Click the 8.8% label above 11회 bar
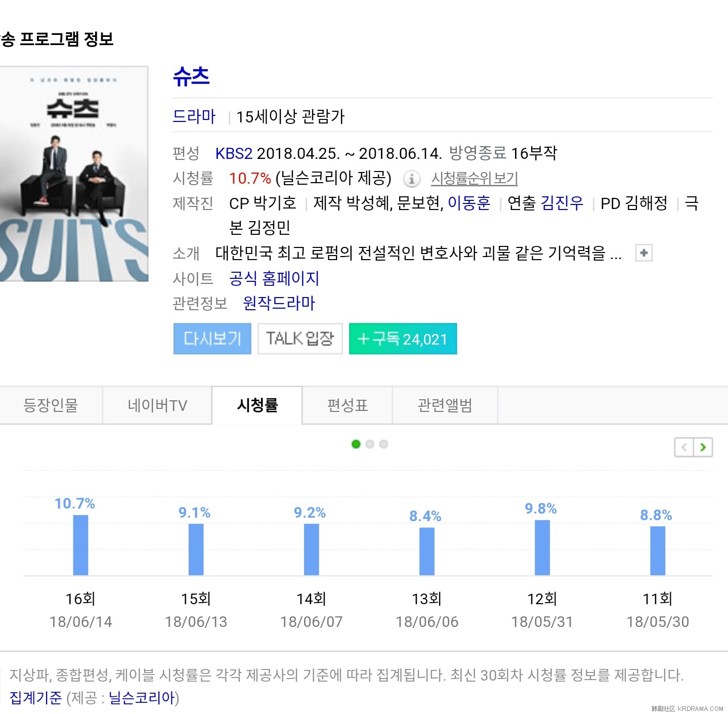This screenshot has width=728, height=714. coord(656,515)
